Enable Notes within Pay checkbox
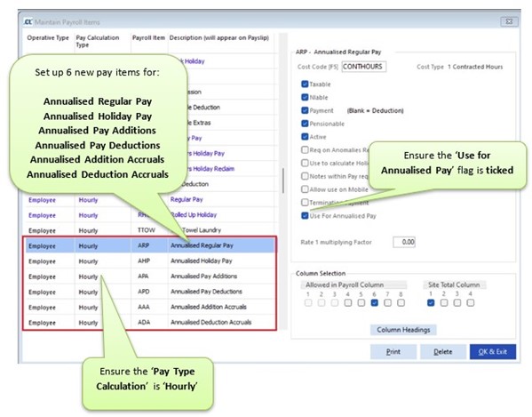 pos(305,176)
